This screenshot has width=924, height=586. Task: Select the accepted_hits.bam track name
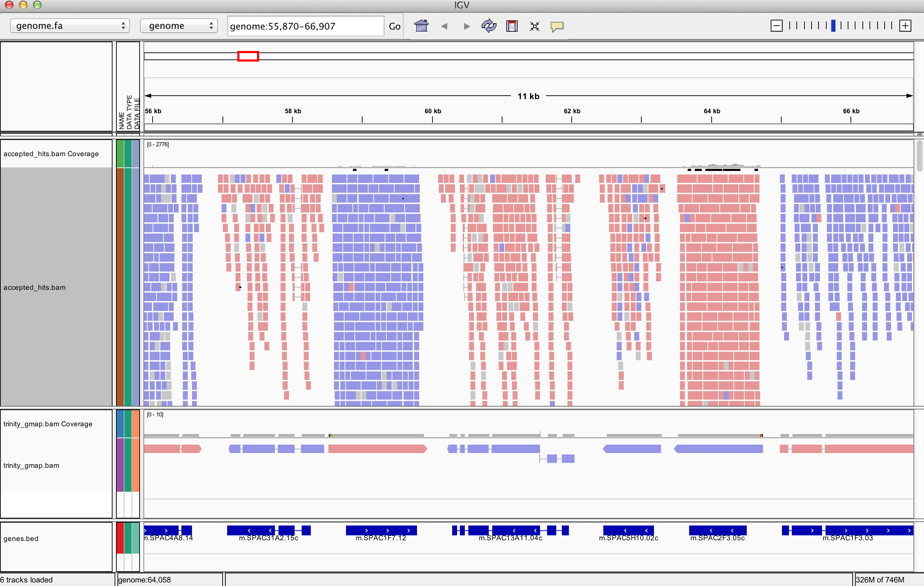(34, 287)
